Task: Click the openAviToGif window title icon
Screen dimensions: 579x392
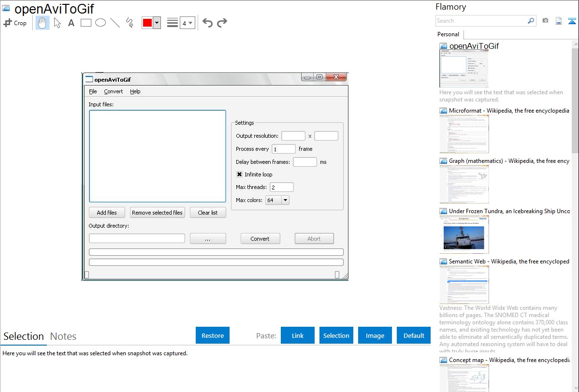Action: [x=89, y=79]
